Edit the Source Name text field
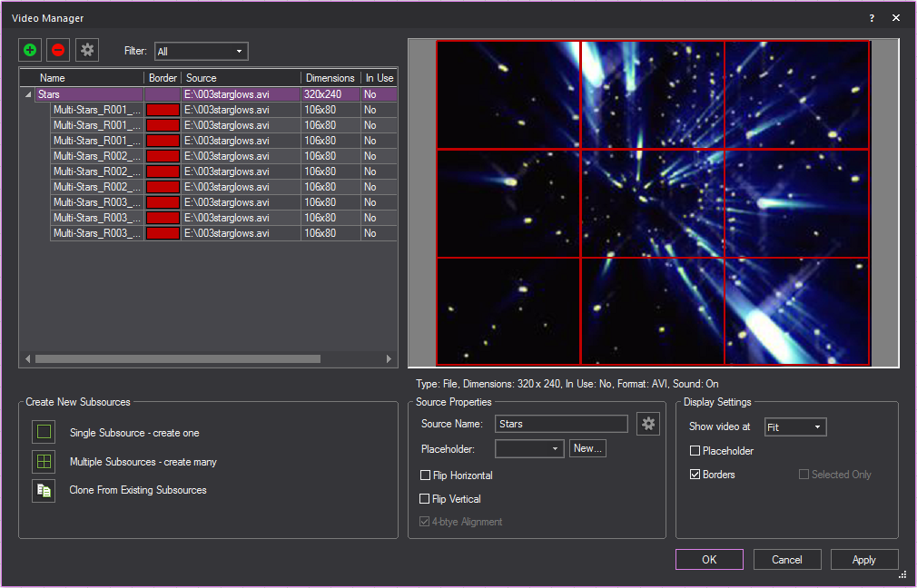This screenshot has height=588, width=917. coord(561,423)
